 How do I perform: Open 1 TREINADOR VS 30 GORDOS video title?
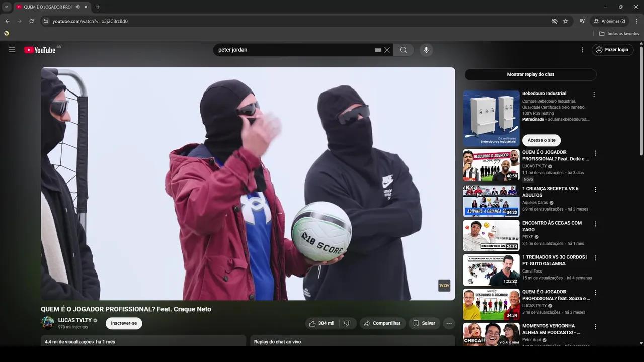coord(554,260)
